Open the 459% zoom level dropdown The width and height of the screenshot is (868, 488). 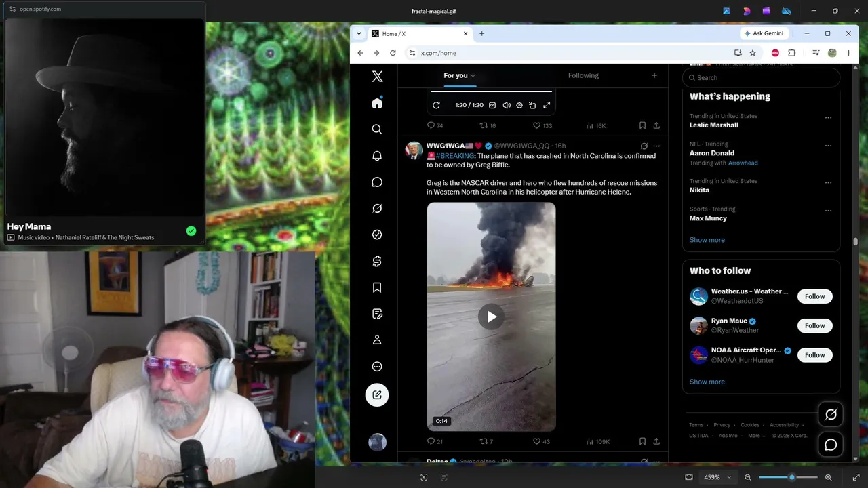coord(718,477)
